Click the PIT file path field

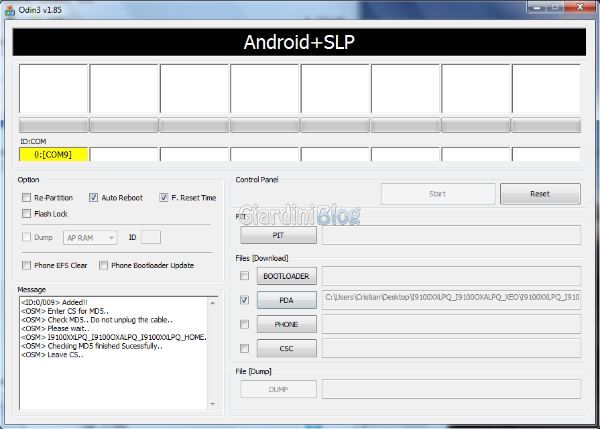click(x=451, y=235)
